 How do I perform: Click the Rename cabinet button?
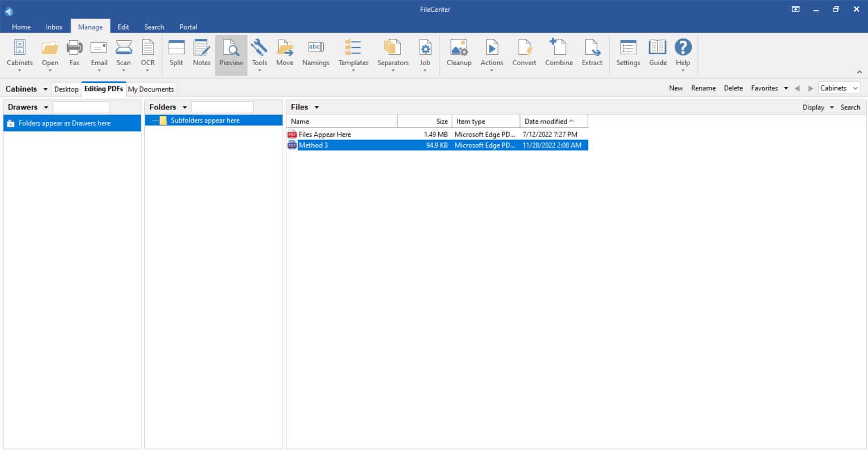point(703,88)
